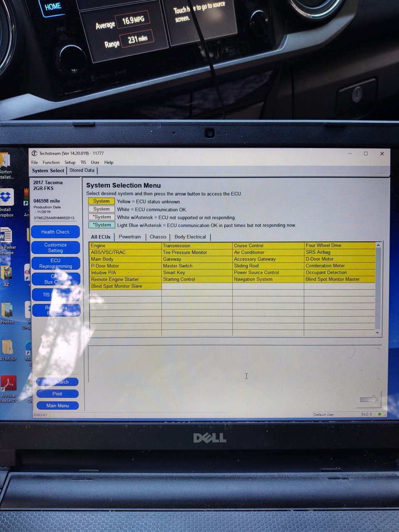Open the Help menu
Screen dimensions: 399x532
[108, 163]
